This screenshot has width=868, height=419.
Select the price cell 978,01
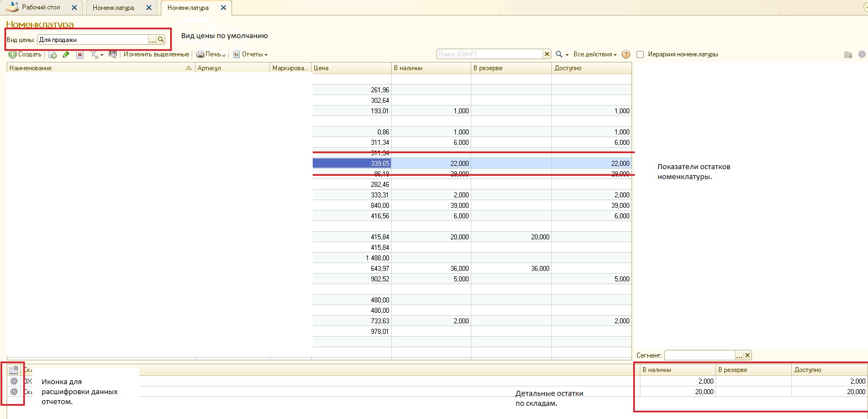[352, 331]
